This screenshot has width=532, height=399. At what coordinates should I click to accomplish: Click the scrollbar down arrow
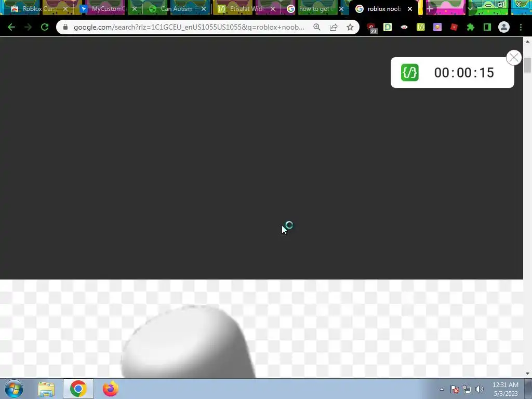pyautogui.click(x=527, y=374)
